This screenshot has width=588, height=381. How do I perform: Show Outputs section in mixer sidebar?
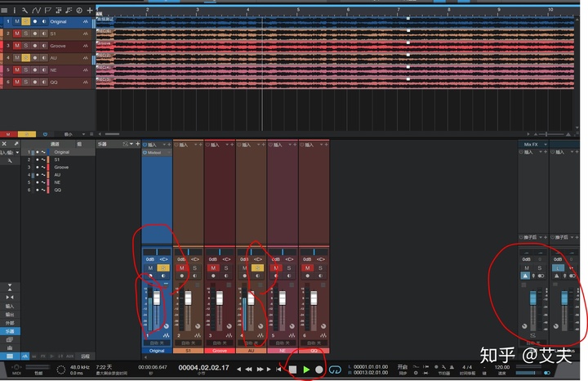pyautogui.click(x=10, y=315)
